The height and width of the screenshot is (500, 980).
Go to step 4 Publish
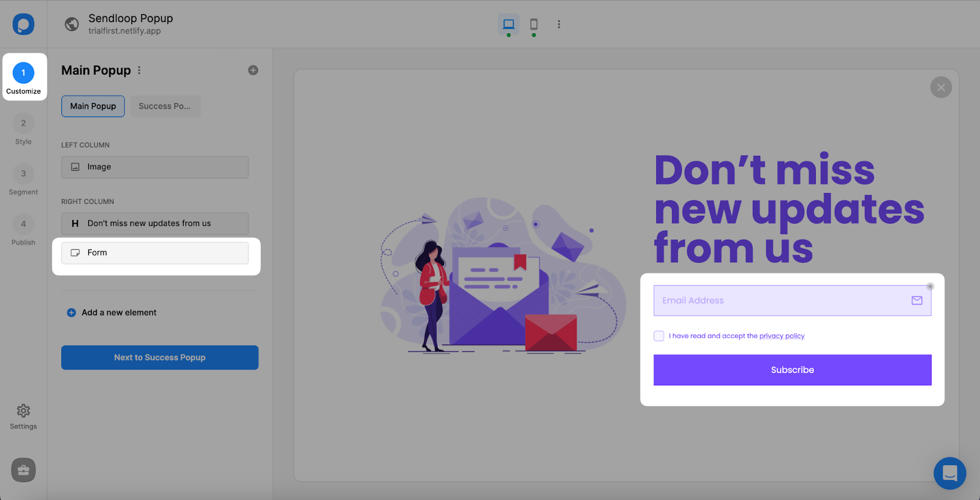[x=23, y=230]
